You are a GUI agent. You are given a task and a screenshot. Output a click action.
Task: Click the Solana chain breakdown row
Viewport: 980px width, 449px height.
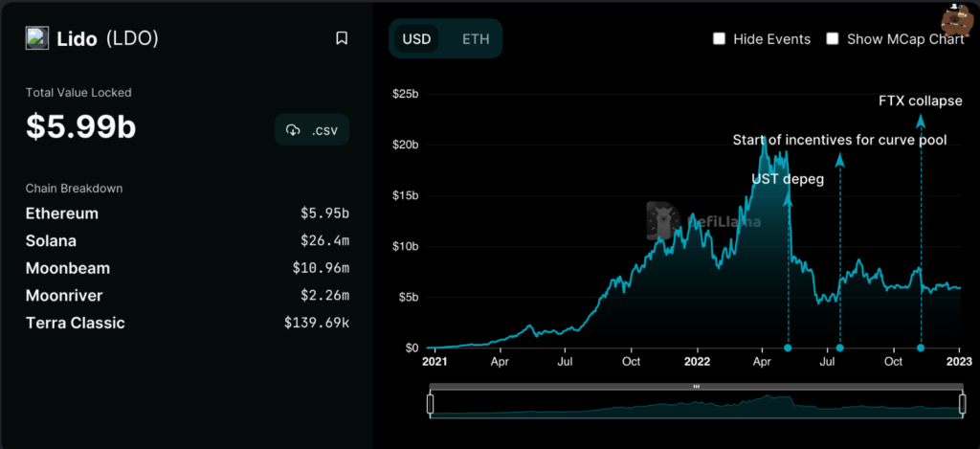point(188,240)
